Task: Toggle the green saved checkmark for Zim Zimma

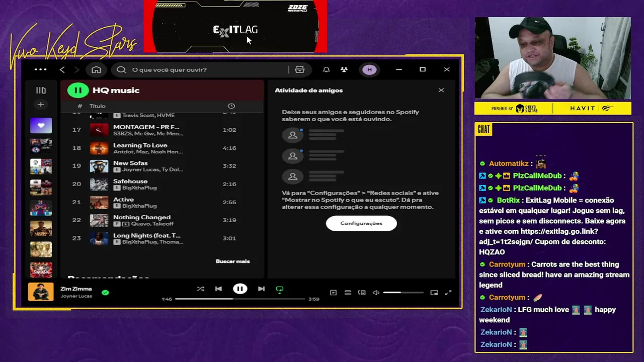Action: [x=105, y=292]
